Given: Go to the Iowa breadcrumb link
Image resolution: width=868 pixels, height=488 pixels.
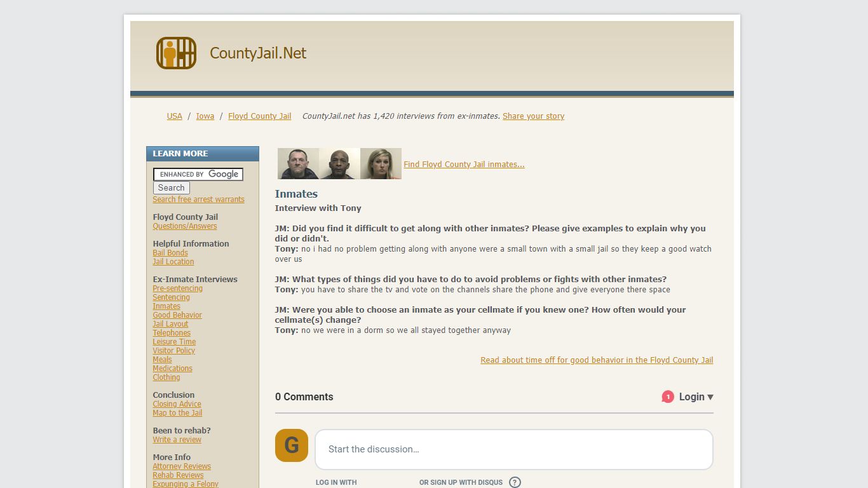Looking at the screenshot, I should pos(205,116).
